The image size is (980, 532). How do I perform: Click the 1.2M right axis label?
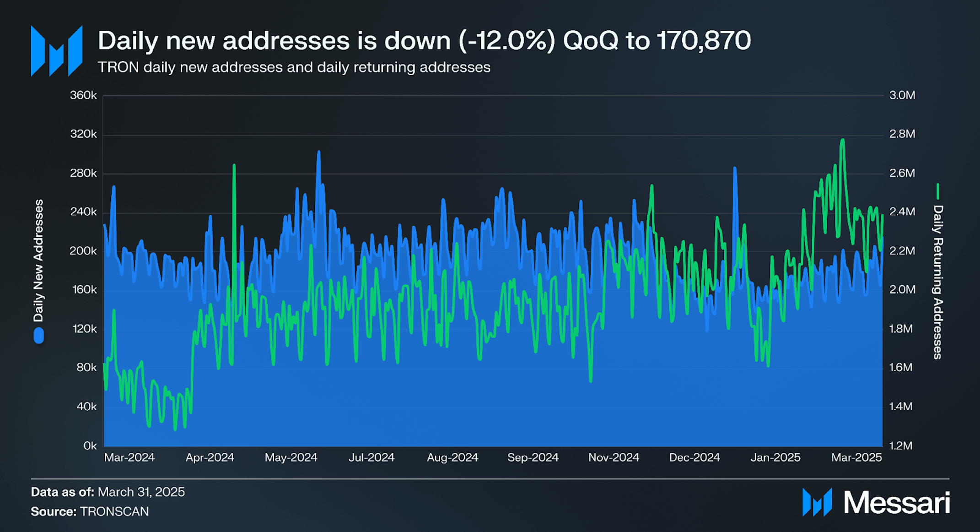tap(901, 445)
